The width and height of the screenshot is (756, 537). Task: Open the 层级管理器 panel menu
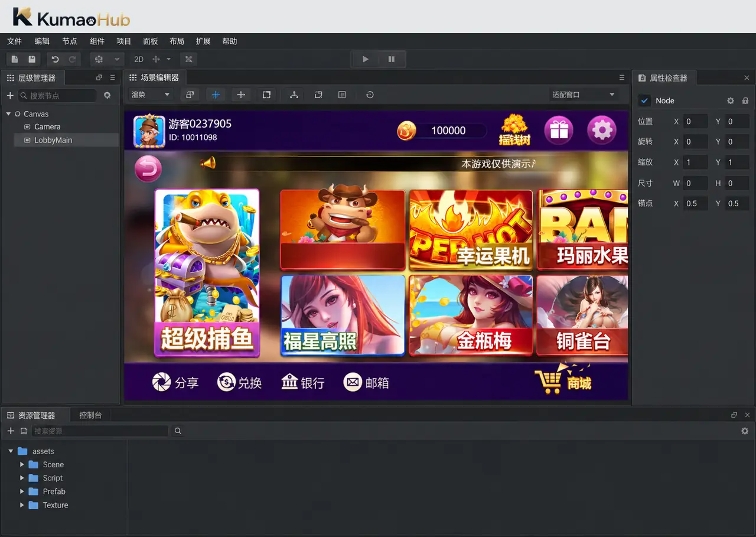[x=113, y=77]
